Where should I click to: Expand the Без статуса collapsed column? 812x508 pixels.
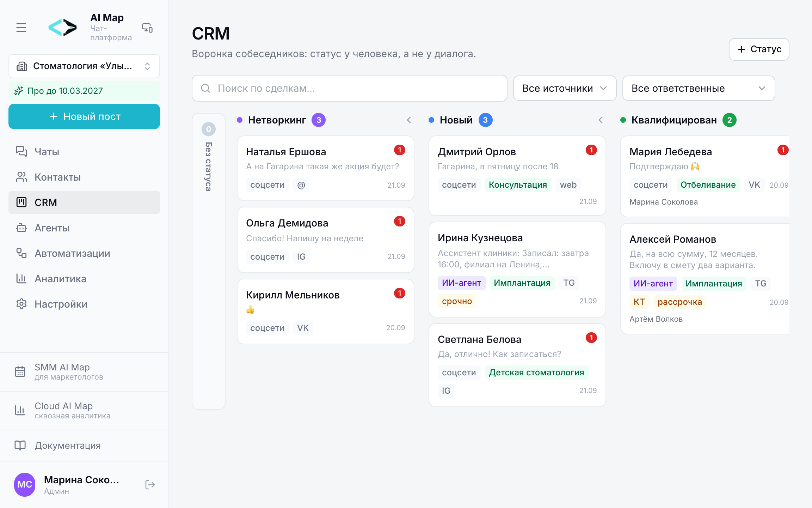point(209,261)
